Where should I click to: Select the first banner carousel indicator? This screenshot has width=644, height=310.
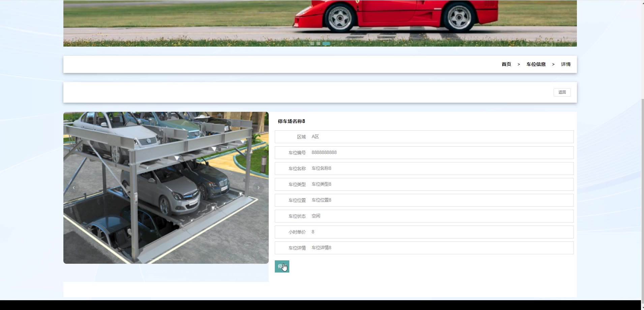pos(312,44)
